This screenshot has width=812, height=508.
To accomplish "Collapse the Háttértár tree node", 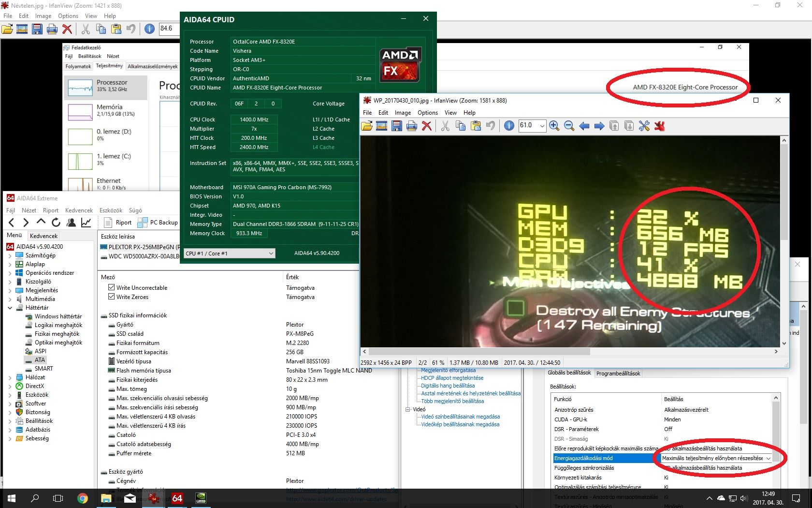I will point(10,308).
